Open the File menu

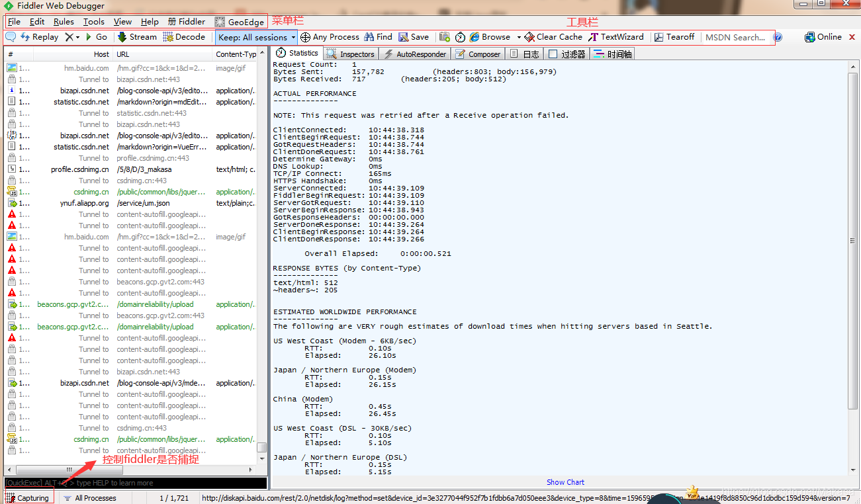pos(14,22)
